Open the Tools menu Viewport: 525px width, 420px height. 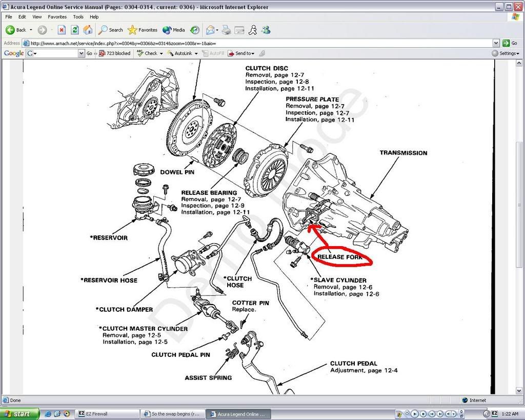[78, 17]
